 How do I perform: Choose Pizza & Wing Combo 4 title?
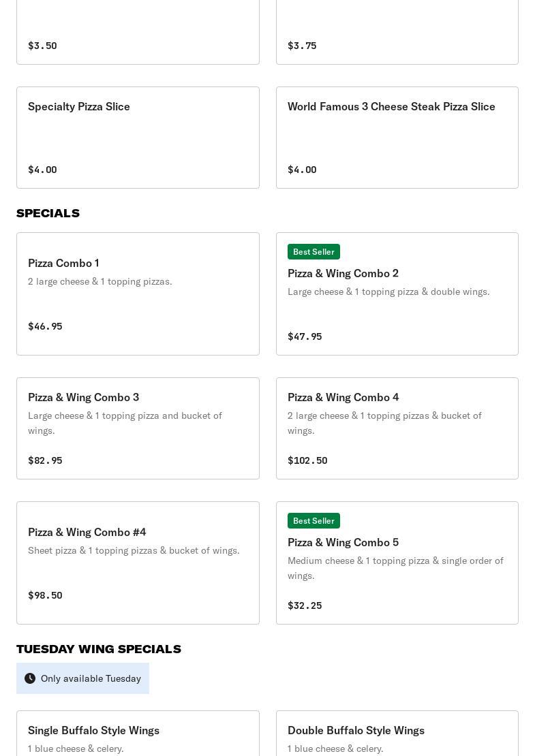click(343, 397)
